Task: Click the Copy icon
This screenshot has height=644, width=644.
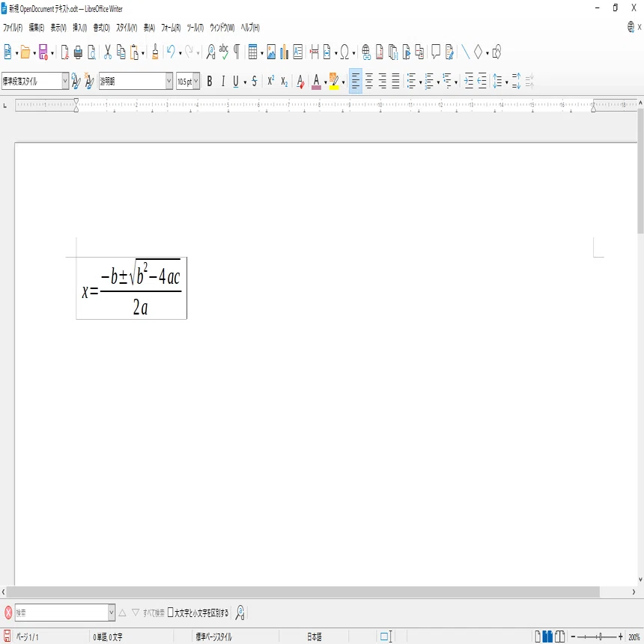Action: 121,52
